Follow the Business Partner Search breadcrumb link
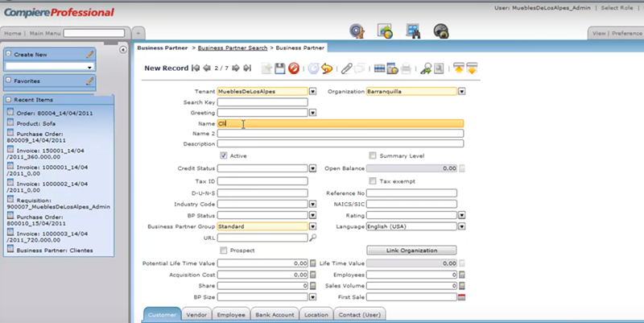This screenshot has height=323, width=644. [x=233, y=48]
